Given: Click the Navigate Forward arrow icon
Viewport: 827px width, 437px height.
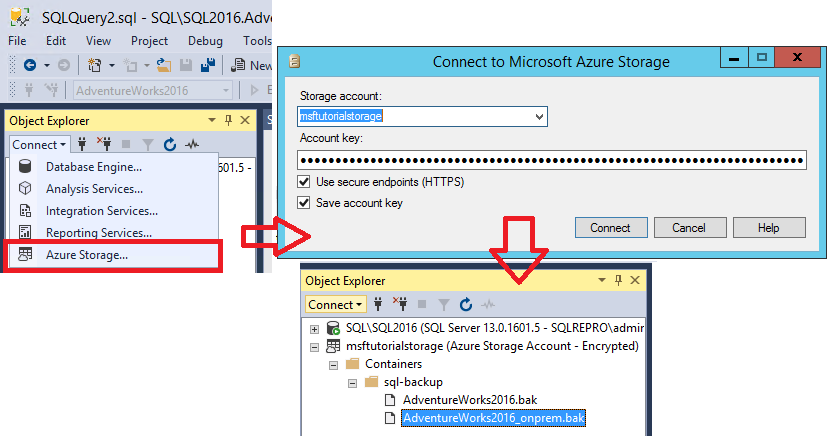Looking at the screenshot, I should click(x=64, y=65).
